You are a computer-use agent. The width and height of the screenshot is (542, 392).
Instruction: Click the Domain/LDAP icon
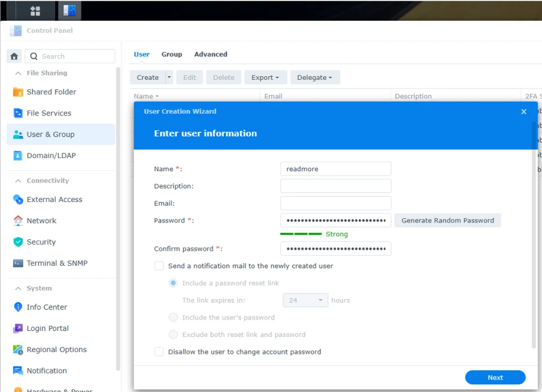[18, 156]
